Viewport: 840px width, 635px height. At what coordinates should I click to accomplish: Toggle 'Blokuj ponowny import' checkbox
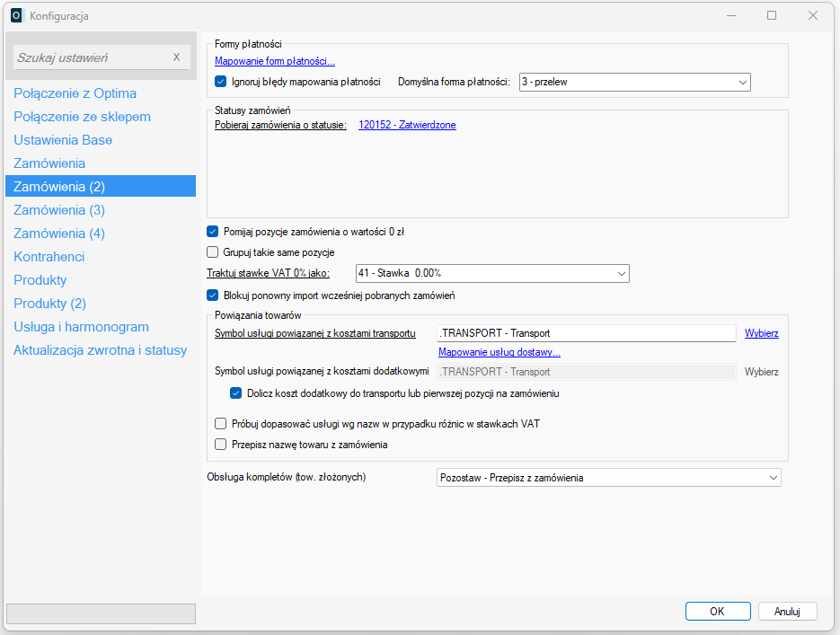(x=213, y=295)
